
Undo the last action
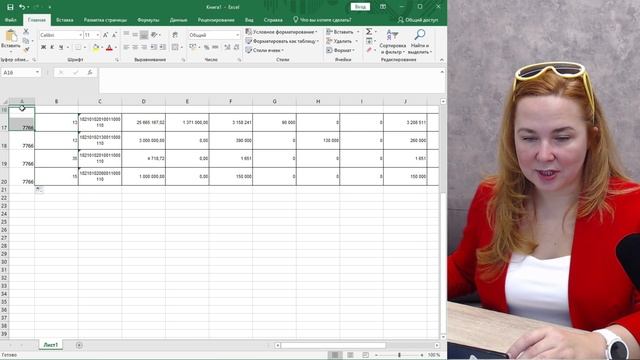(22, 7)
